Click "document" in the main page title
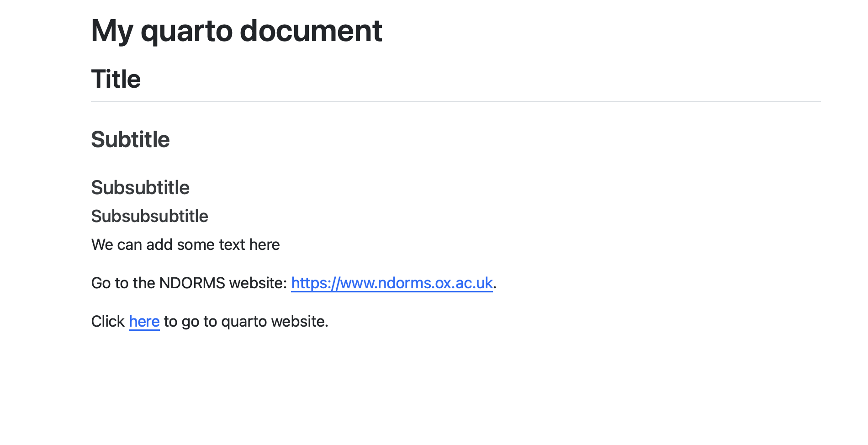The image size is (868, 445). [311, 31]
